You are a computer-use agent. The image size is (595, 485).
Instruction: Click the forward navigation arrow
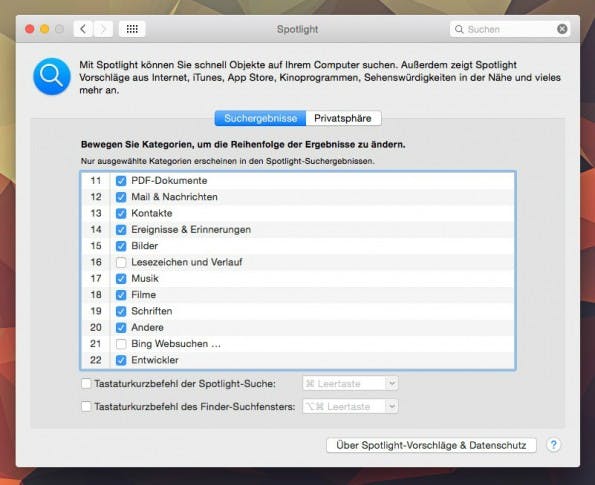pyautogui.click(x=103, y=29)
